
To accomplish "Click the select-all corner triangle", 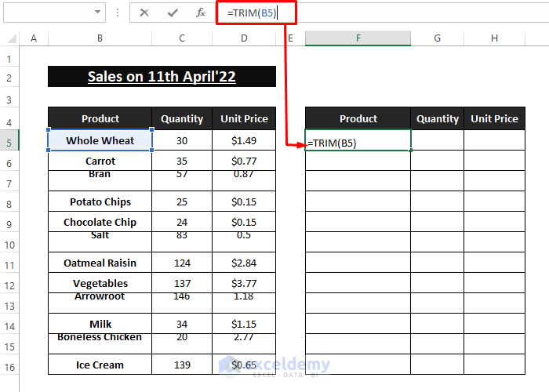I will click(x=10, y=38).
